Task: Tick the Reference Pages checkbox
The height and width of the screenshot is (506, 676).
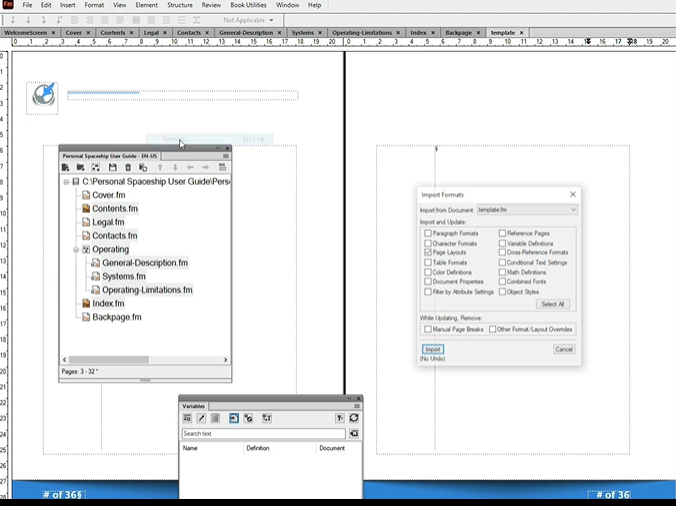Action: (502, 233)
